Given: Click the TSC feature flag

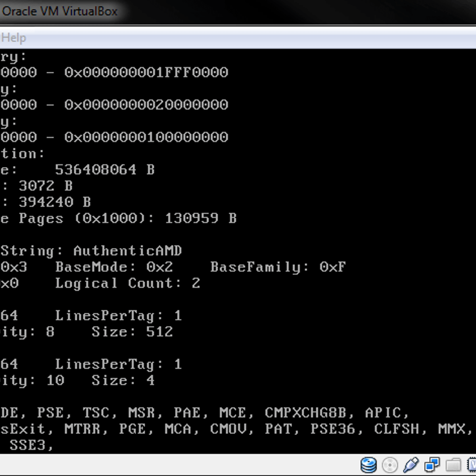Looking at the screenshot, I should coord(96,413).
